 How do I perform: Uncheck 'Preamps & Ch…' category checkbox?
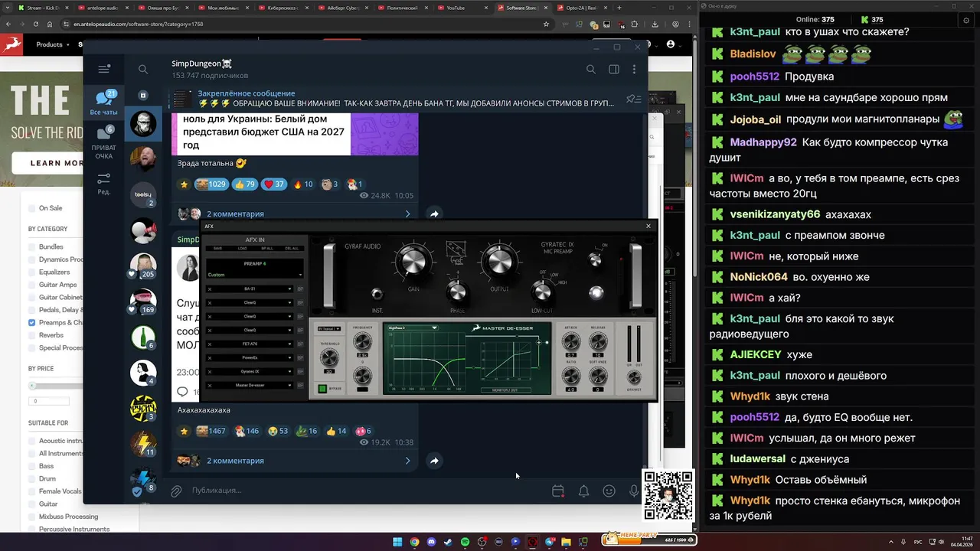coord(32,323)
